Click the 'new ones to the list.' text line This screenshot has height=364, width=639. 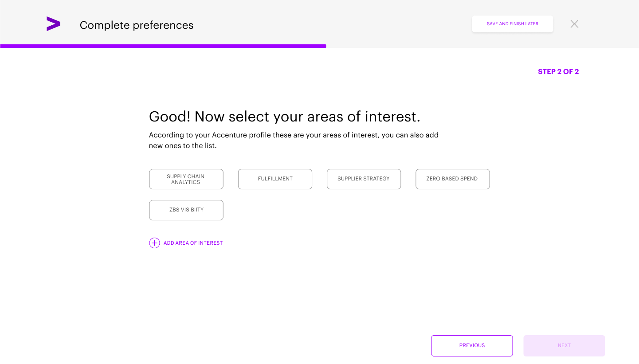(183, 146)
